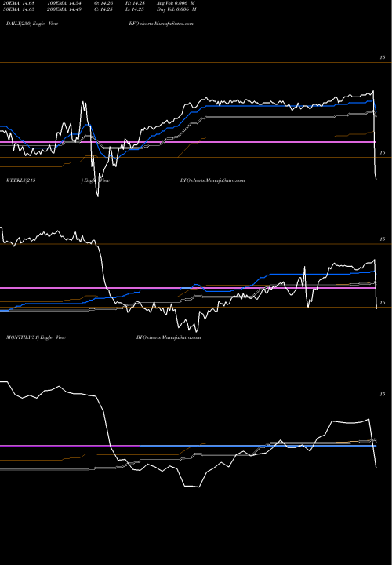Image resolution: width=392 pixels, height=565 pixels.
Task: Select the close price C: 14.23
Action: [x=102, y=9]
